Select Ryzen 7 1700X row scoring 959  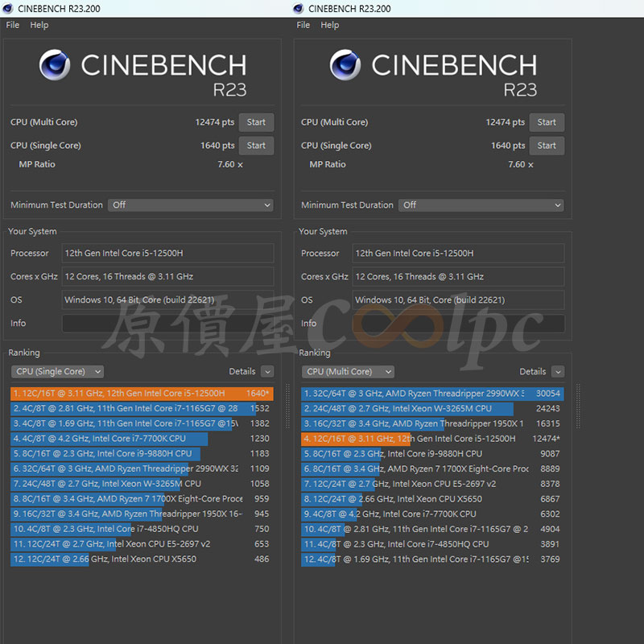click(142, 499)
